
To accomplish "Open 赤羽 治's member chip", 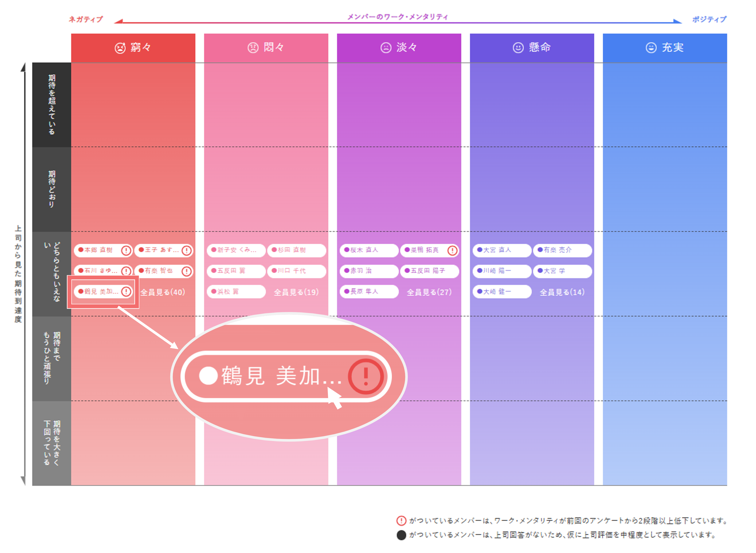I will [x=369, y=271].
